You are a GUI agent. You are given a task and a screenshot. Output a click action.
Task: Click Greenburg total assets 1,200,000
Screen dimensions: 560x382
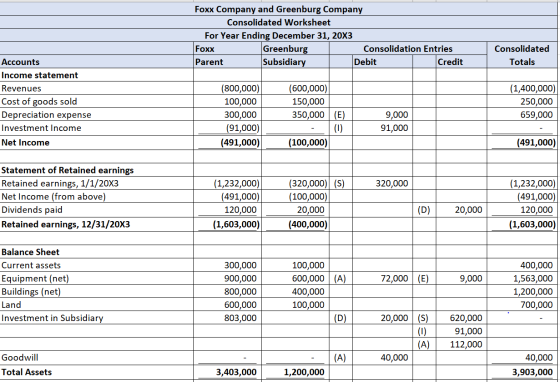[304, 372]
